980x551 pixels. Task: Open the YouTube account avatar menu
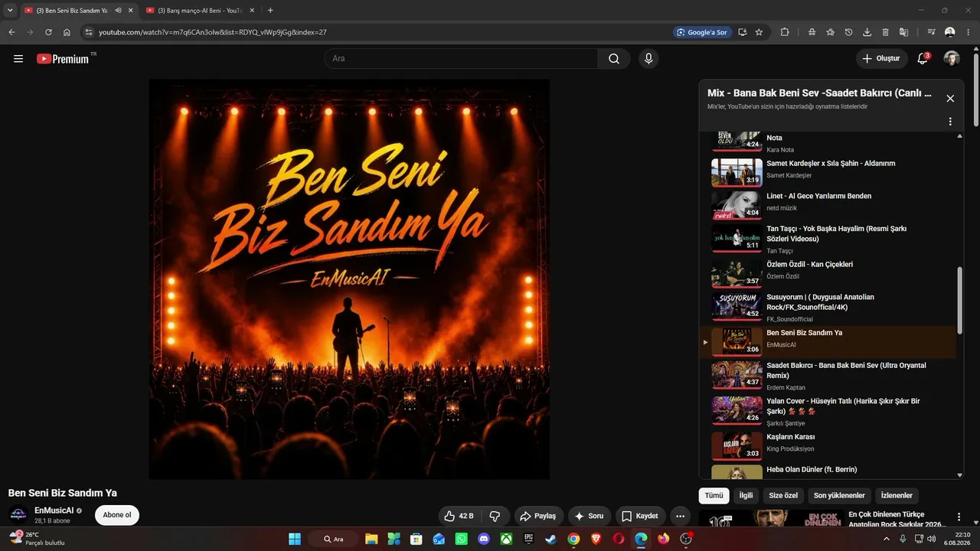(952, 59)
